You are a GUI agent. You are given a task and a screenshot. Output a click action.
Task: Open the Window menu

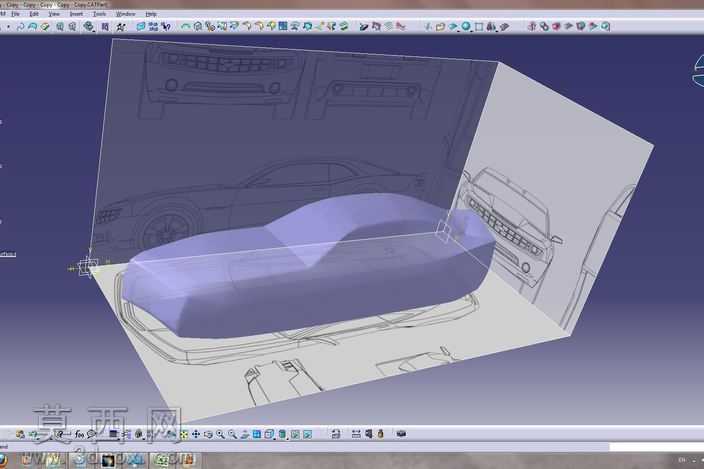(x=125, y=14)
